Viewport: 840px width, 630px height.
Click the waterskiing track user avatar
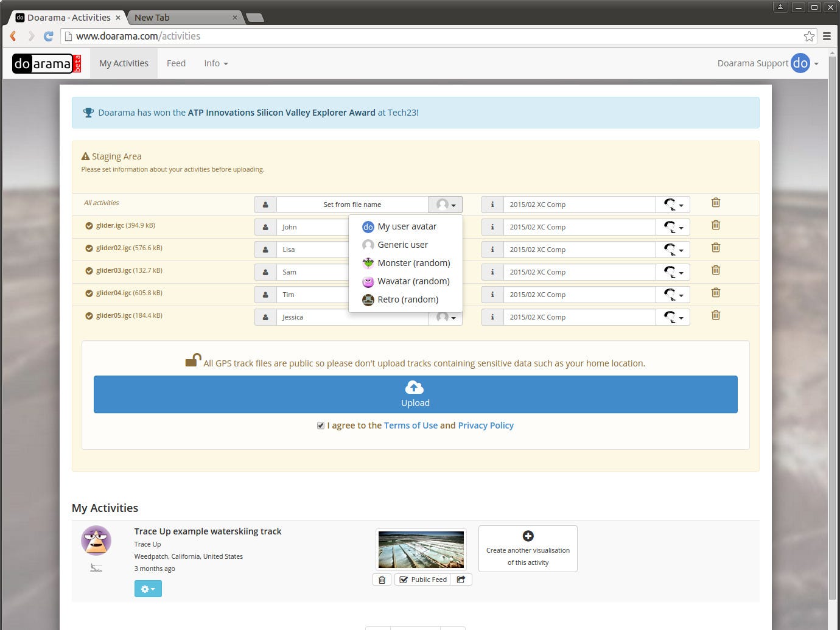[96, 541]
